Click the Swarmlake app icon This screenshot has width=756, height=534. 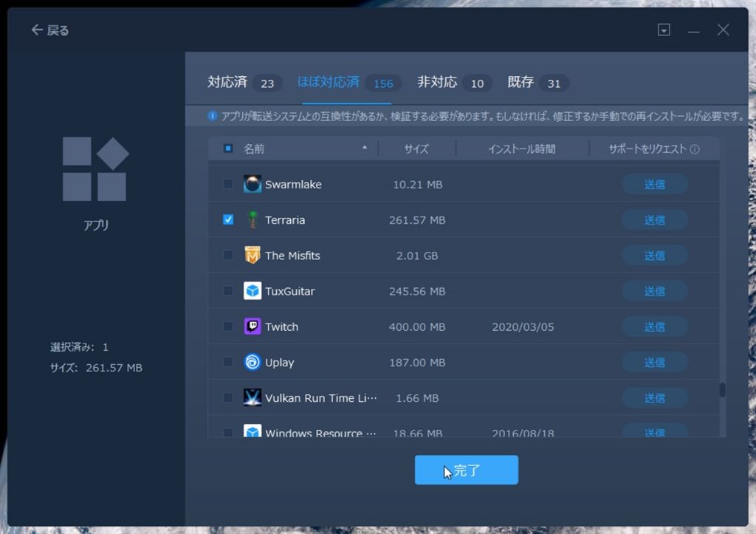(252, 185)
